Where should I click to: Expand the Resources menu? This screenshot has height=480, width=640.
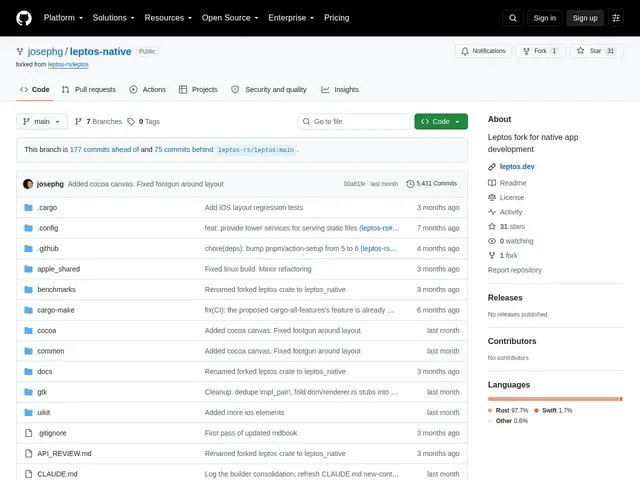[168, 18]
